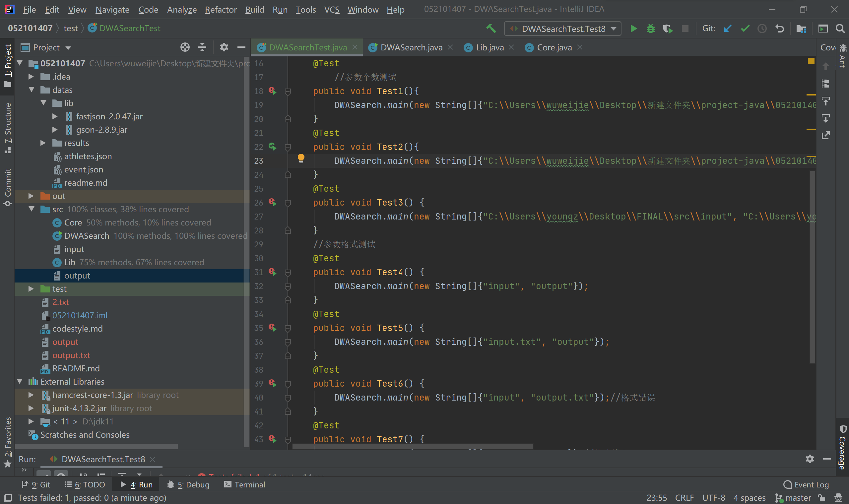Open the 5: Debug tool window

point(188,485)
